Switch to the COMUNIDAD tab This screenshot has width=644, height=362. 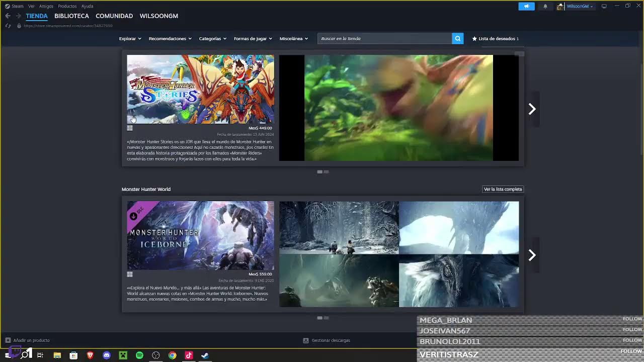(x=114, y=16)
